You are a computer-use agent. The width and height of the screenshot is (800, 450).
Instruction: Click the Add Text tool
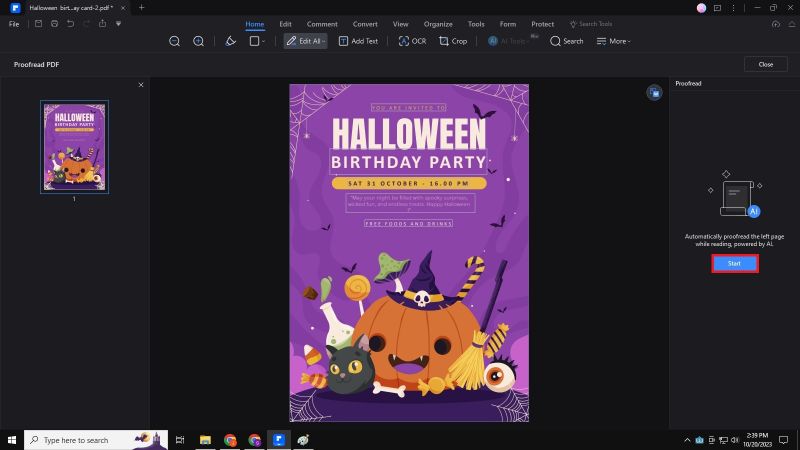tap(358, 41)
